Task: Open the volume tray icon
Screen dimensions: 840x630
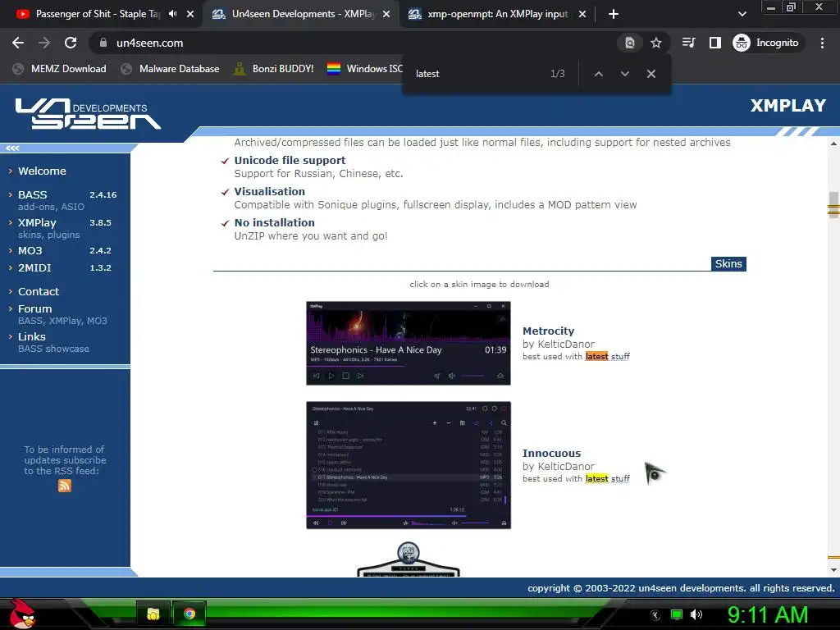Action: click(x=696, y=614)
